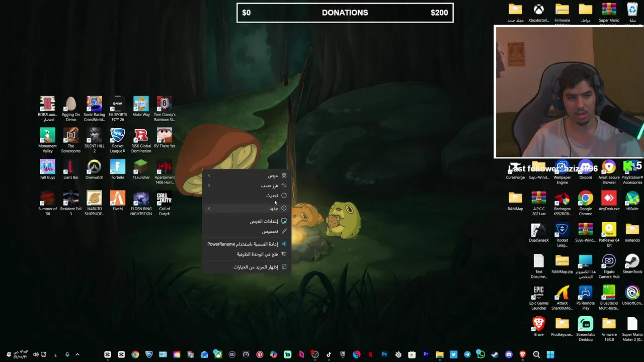The height and width of the screenshot is (362, 644).
Task: Select Fall Guys desktop icon
Action: (x=47, y=169)
